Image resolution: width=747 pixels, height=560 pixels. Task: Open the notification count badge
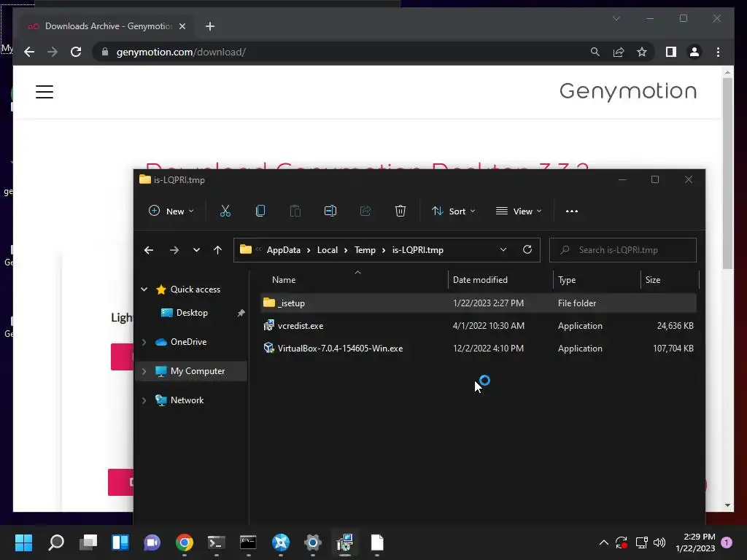click(x=727, y=542)
